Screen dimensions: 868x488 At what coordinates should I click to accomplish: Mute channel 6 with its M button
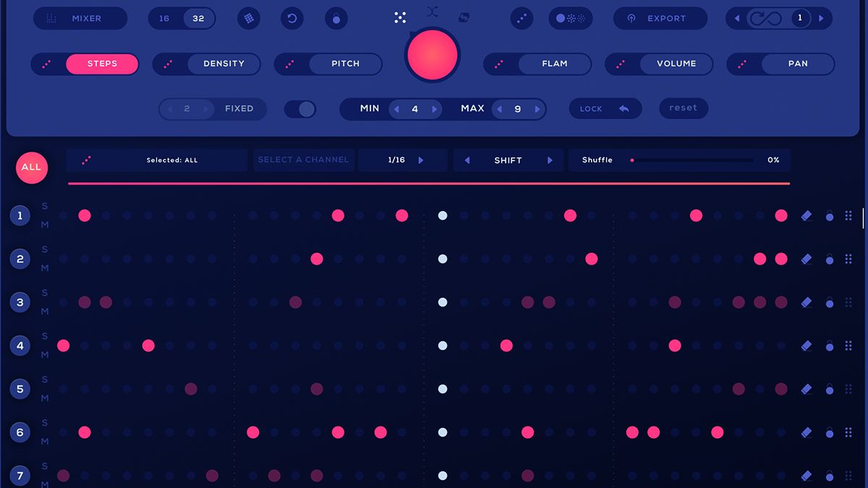pyautogui.click(x=45, y=442)
